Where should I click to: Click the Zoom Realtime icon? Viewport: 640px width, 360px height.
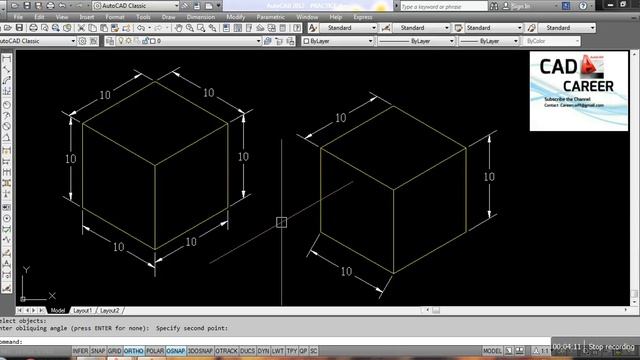pyautogui.click(x=190, y=28)
